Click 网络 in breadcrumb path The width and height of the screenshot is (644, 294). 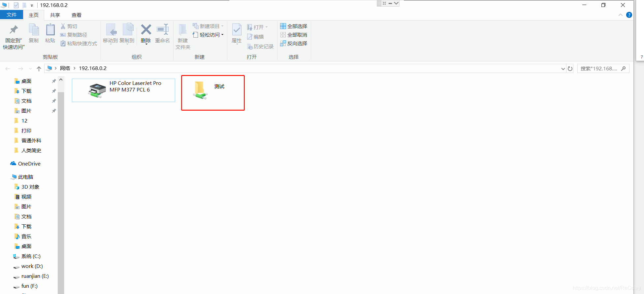pos(65,68)
